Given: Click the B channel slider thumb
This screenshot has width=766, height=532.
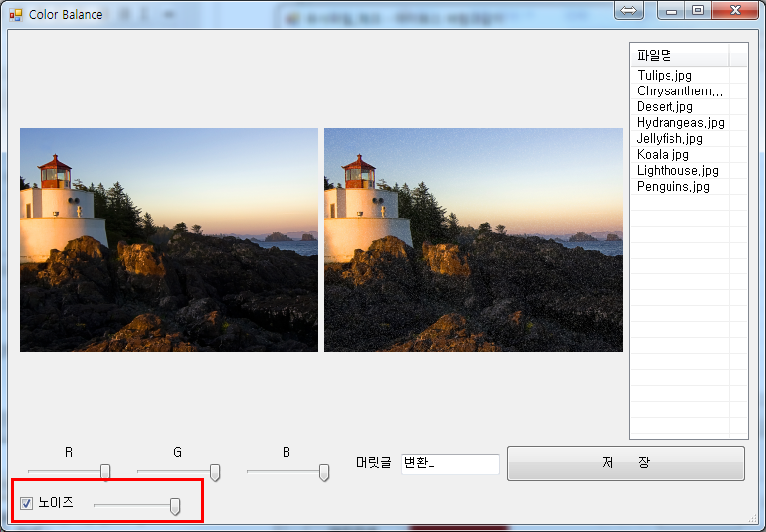Looking at the screenshot, I should click(324, 472).
